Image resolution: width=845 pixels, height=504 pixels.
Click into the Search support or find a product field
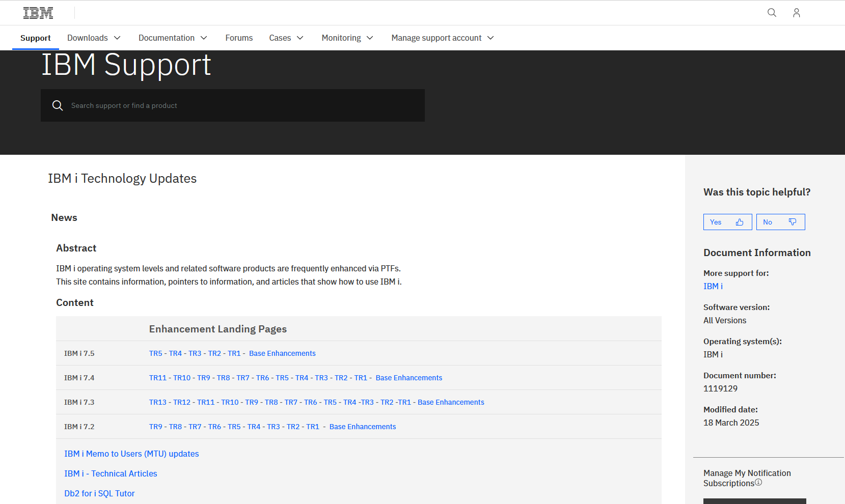click(233, 105)
